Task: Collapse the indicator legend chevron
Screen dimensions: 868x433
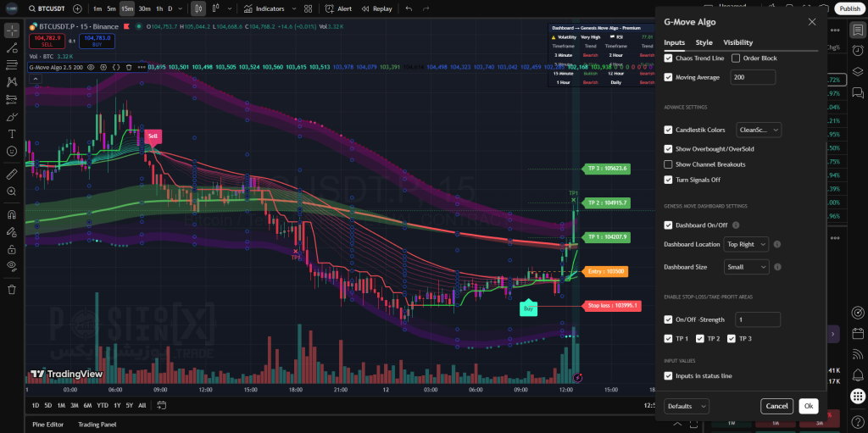Action: (35, 79)
